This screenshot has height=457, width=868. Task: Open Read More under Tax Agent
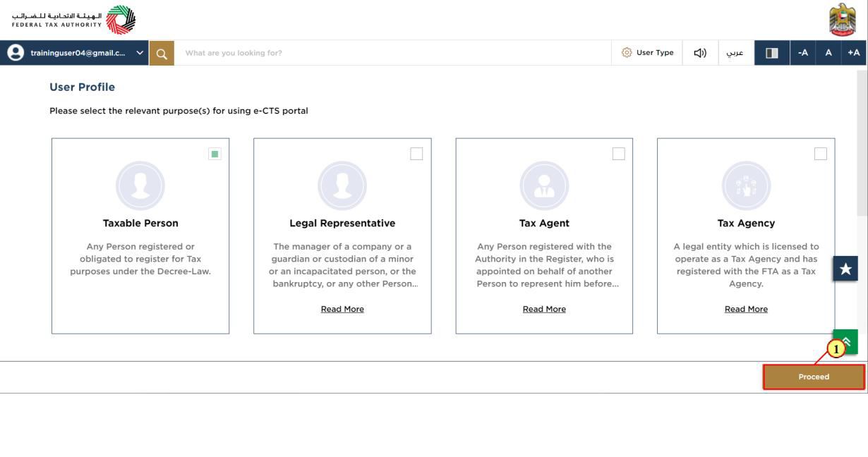coord(544,309)
